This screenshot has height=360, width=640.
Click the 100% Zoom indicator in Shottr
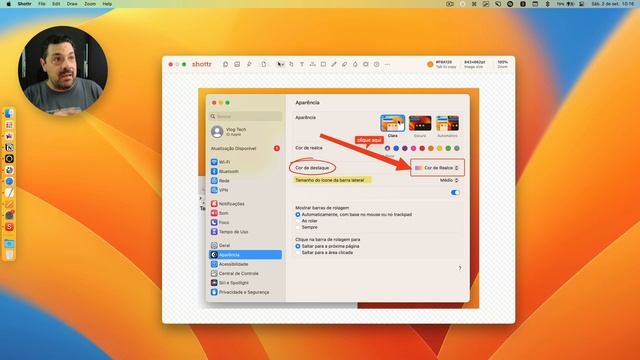503,64
